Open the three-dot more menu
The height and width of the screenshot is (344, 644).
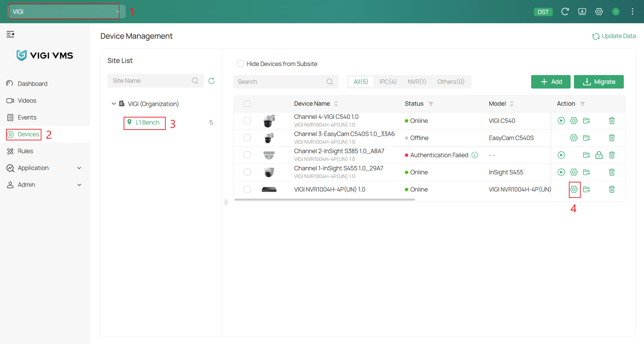[633, 11]
